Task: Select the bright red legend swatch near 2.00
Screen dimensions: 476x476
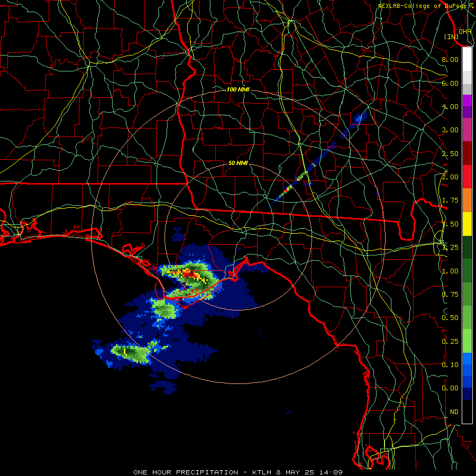Action: tap(467, 177)
